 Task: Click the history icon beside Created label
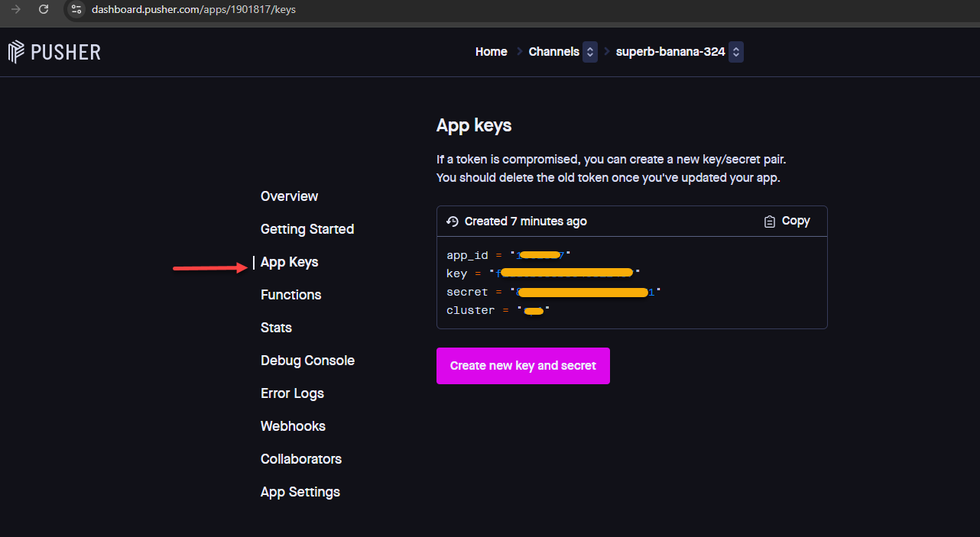click(453, 222)
